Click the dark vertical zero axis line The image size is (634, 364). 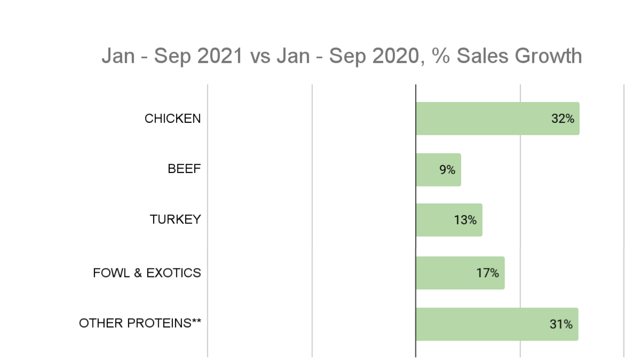tap(416, 246)
